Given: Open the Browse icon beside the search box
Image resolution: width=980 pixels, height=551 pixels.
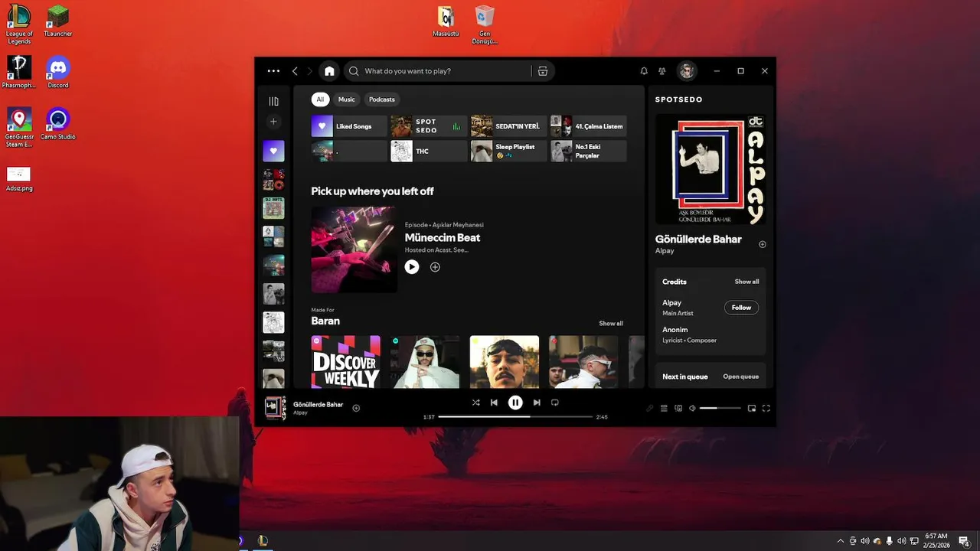Looking at the screenshot, I should (x=543, y=71).
